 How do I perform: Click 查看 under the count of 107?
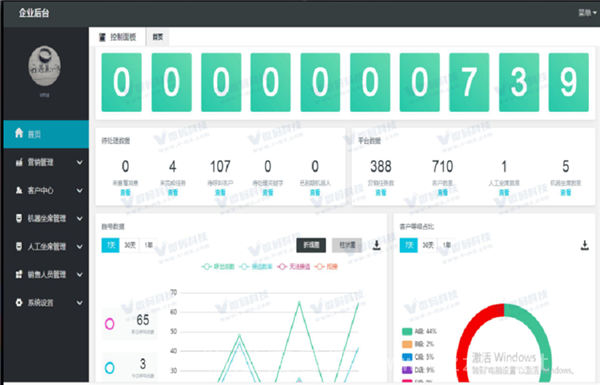tap(220, 192)
